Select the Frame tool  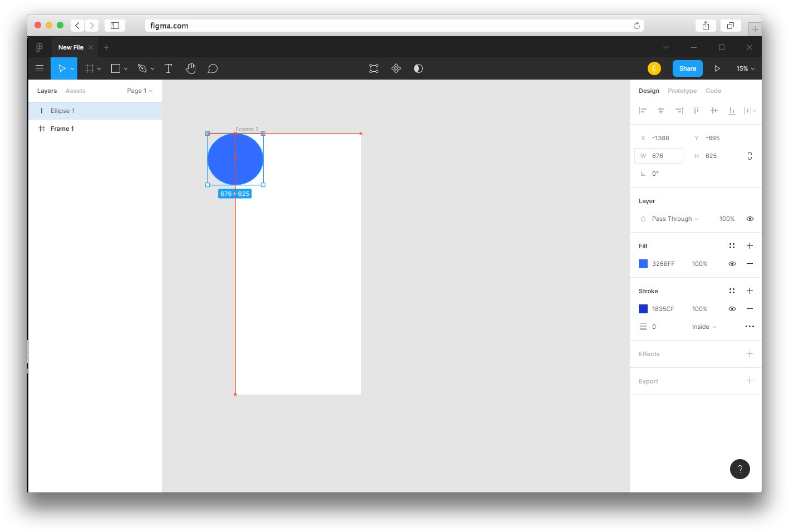[x=89, y=68]
